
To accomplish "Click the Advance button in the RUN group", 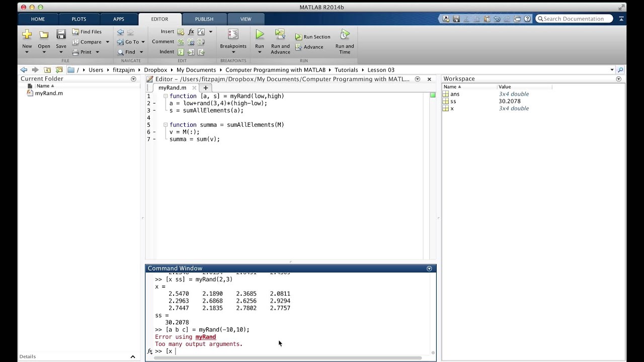I will 309,47.
